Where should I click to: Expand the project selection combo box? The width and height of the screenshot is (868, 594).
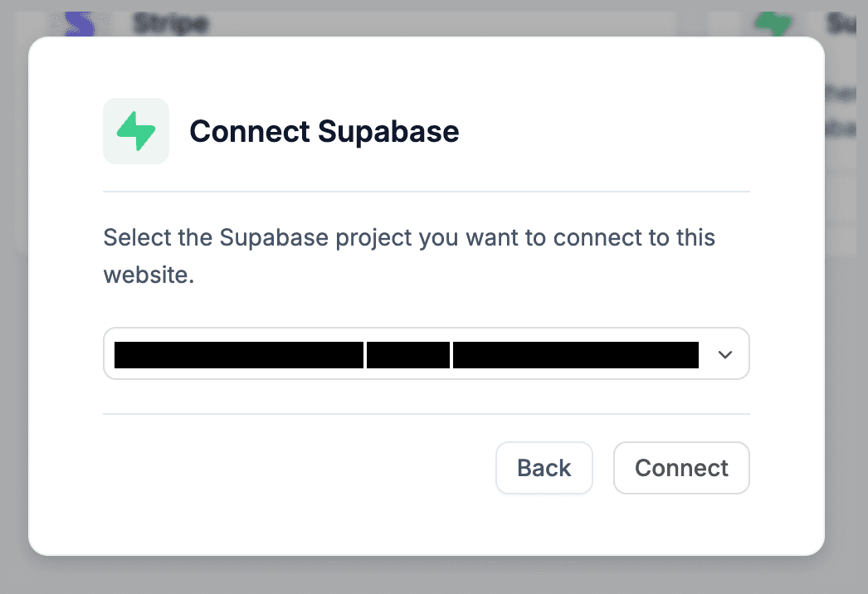pos(427,353)
